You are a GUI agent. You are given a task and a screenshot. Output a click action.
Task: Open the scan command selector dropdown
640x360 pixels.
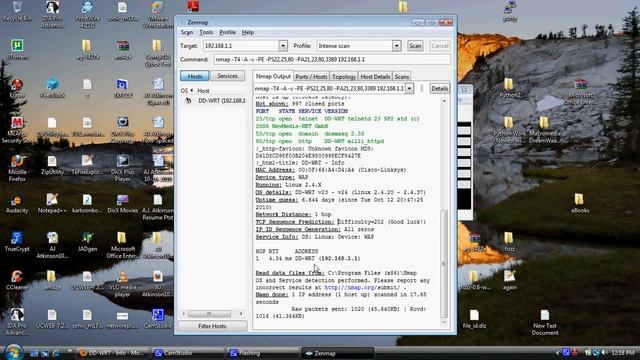(x=409, y=88)
